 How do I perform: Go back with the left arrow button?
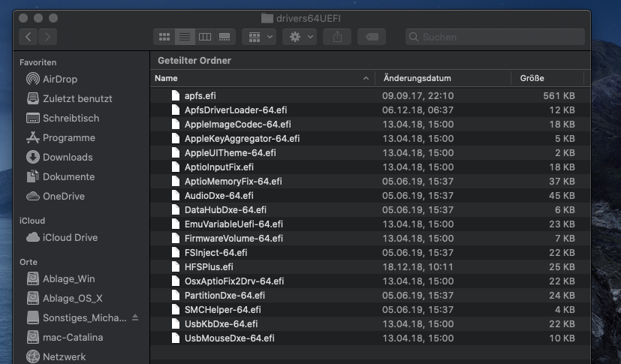[x=29, y=36]
